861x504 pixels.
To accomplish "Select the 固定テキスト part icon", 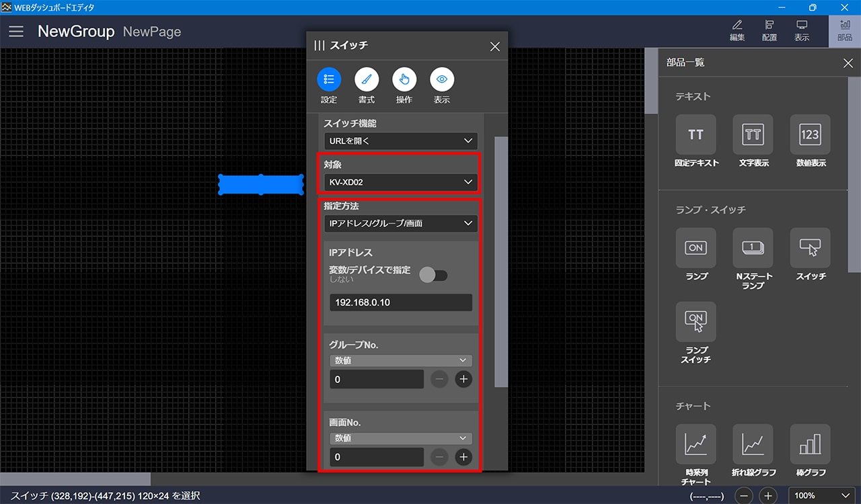I will point(696,135).
